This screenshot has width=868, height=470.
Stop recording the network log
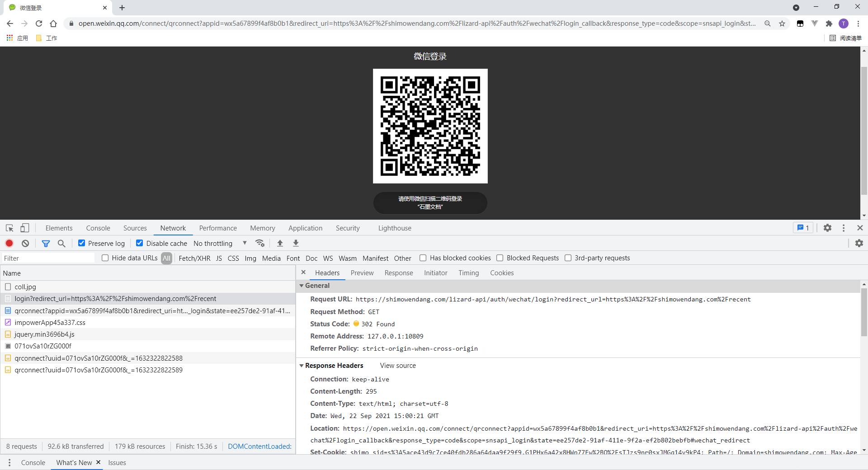click(x=9, y=243)
